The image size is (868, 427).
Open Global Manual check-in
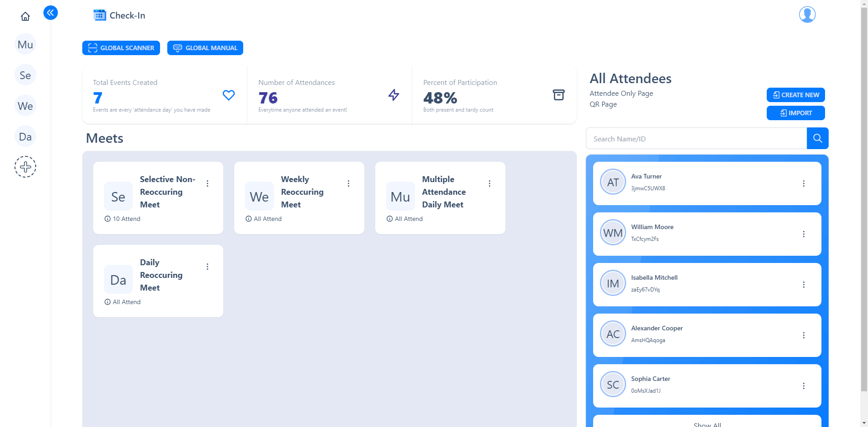point(205,48)
